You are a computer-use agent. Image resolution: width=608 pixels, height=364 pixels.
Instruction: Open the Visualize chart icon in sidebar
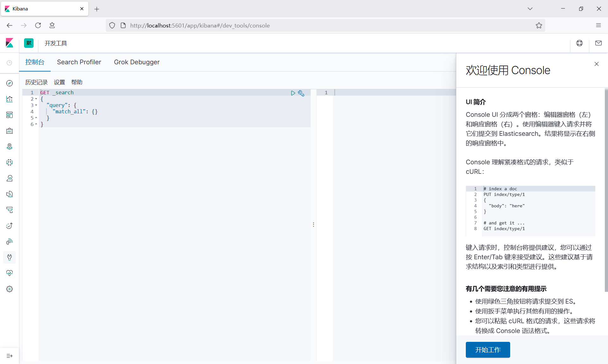pyautogui.click(x=9, y=99)
